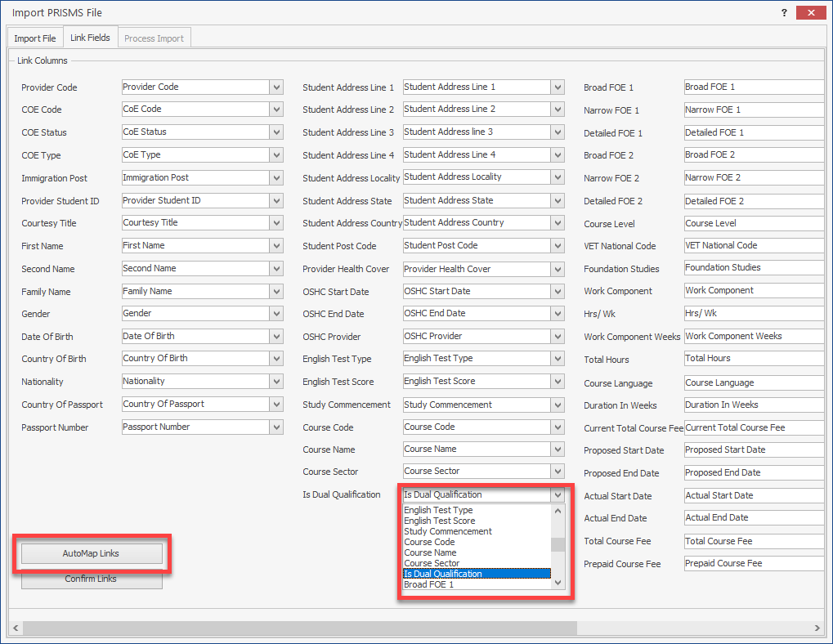Select the Link Fields tab

(x=90, y=38)
